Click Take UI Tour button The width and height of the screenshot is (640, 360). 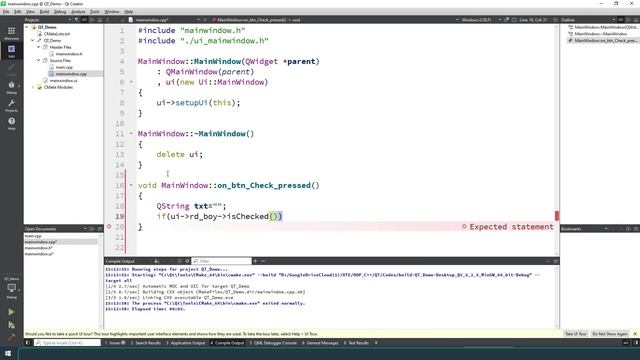(576, 334)
